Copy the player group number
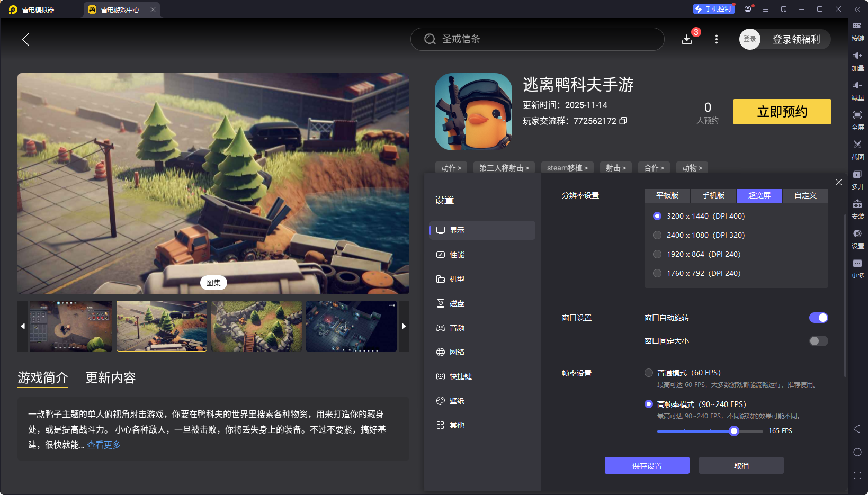Viewport: 868px width, 495px height. pos(623,121)
